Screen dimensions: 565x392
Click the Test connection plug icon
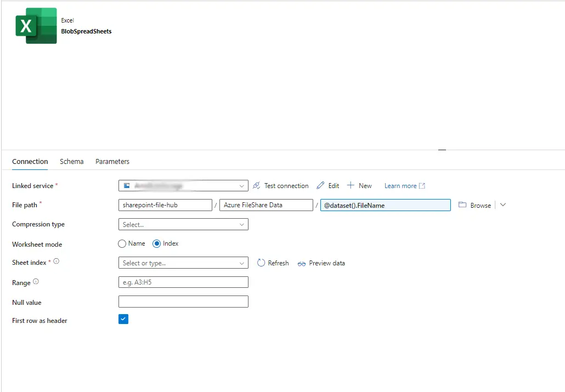click(x=257, y=186)
